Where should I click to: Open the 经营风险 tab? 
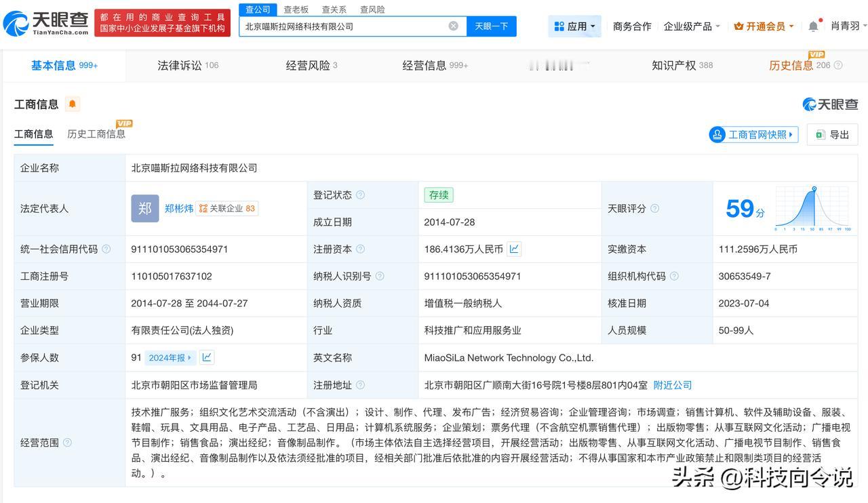(x=311, y=66)
